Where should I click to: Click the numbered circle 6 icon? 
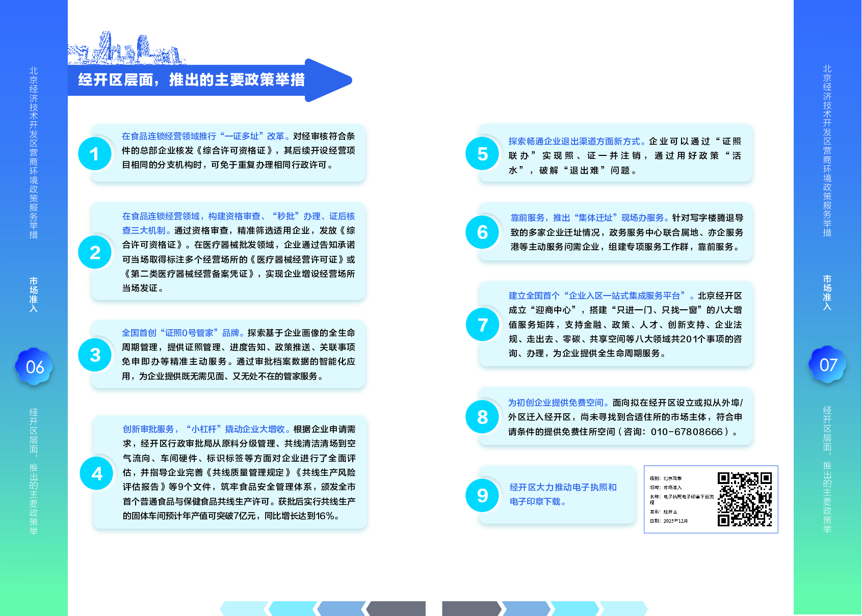482,232
